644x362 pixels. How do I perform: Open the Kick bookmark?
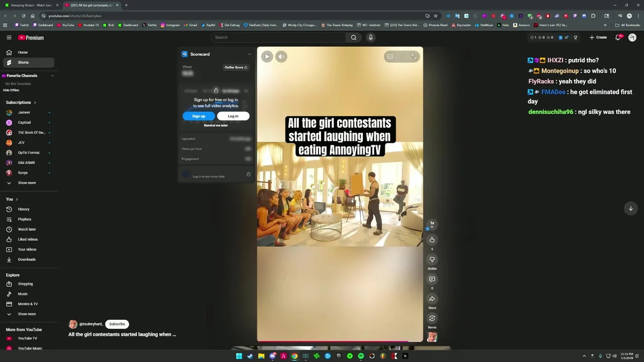coord(108,25)
